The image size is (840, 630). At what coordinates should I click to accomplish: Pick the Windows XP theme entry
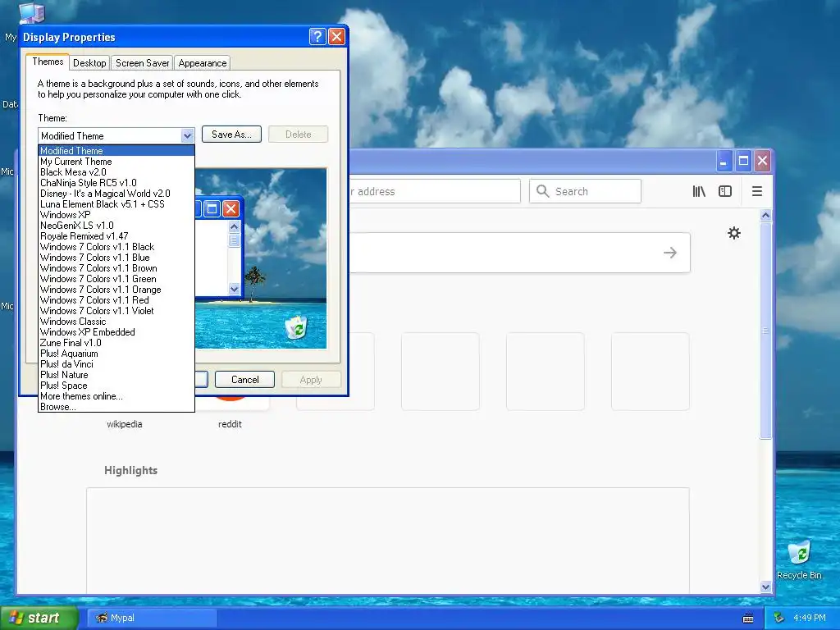click(x=116, y=215)
